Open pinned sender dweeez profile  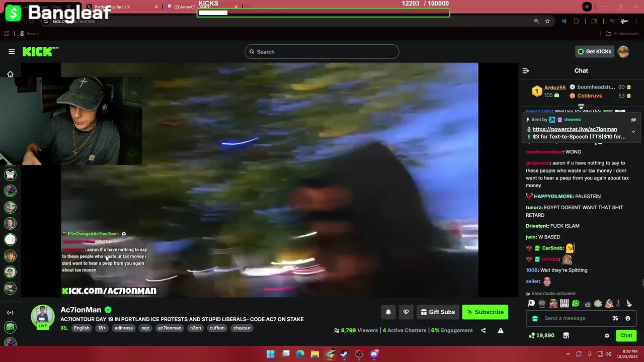[573, 120]
